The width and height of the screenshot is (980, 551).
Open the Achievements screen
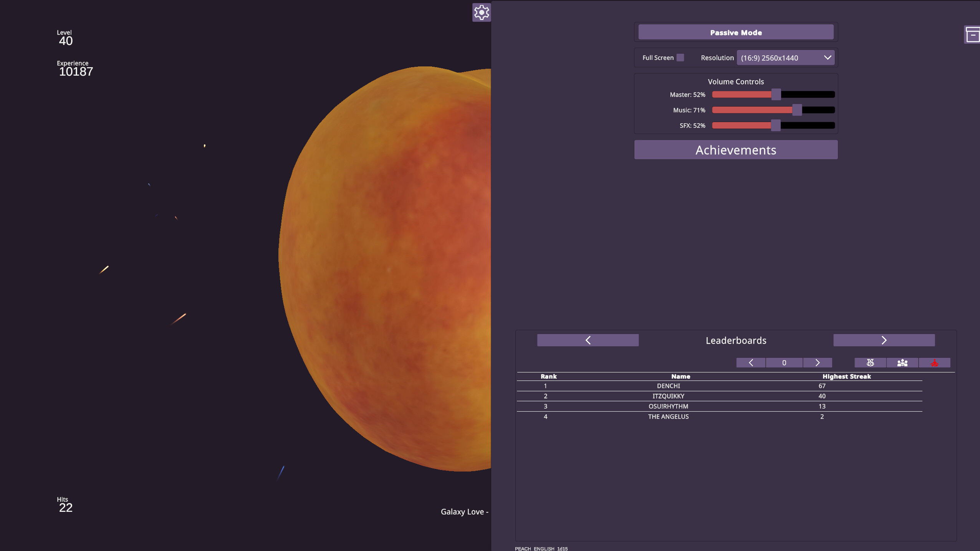[735, 150]
